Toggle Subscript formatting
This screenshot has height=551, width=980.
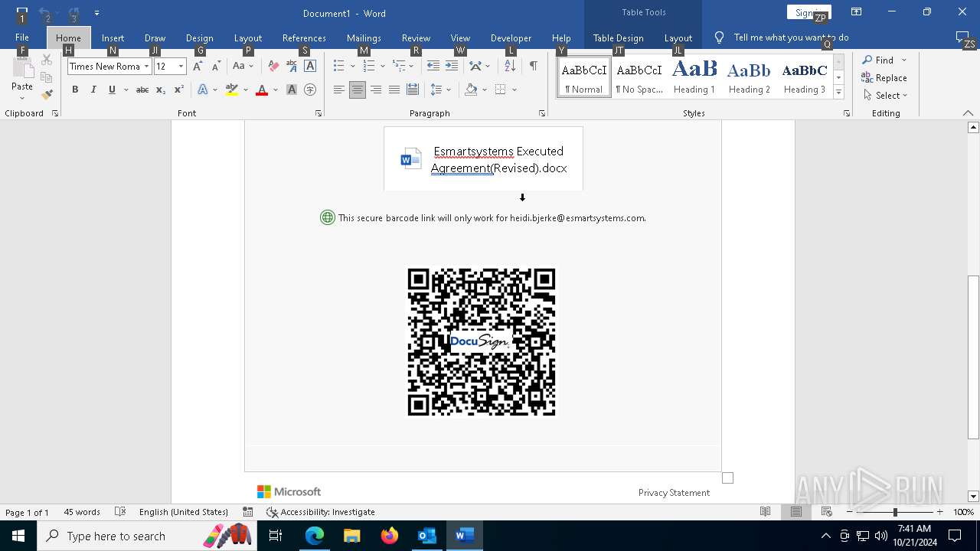click(x=161, y=90)
